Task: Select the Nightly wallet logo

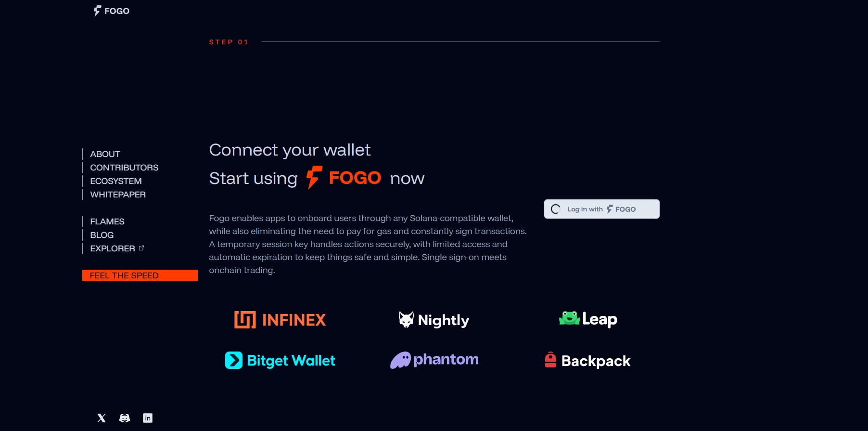Action: click(434, 320)
